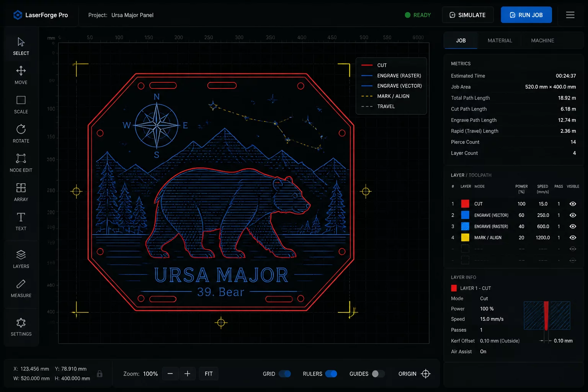Screen dimensions: 588x392
Task: Set origin using the crosshair icon
Action: 426,374
